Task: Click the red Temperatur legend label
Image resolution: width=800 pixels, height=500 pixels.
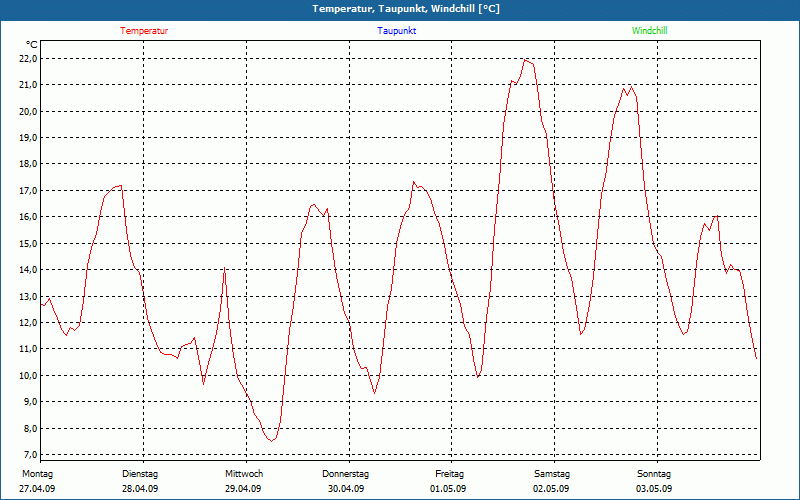Action: (x=144, y=31)
